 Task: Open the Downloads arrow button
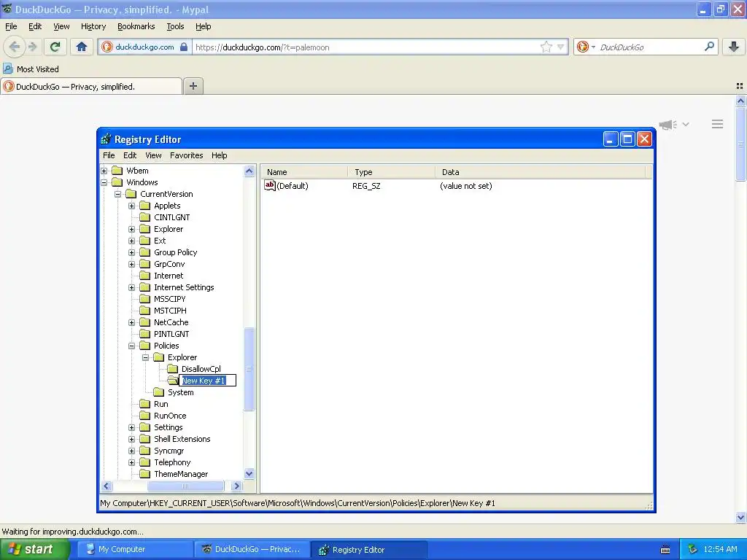pyautogui.click(x=734, y=47)
